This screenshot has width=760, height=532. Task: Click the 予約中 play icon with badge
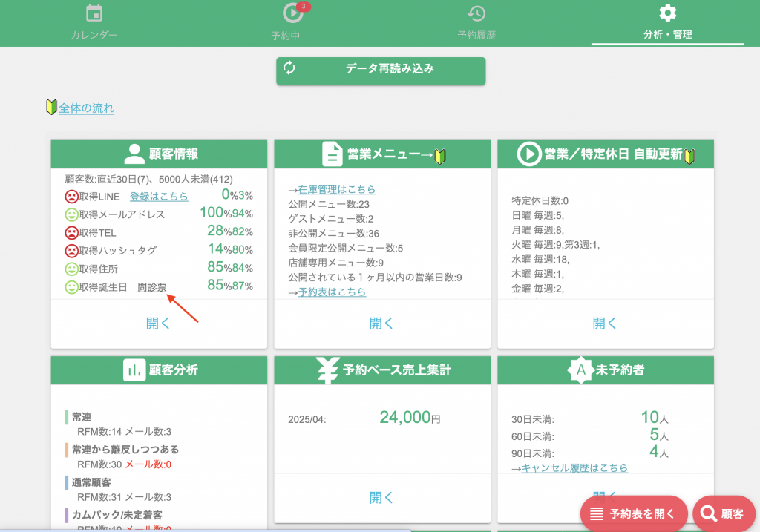tap(292, 13)
